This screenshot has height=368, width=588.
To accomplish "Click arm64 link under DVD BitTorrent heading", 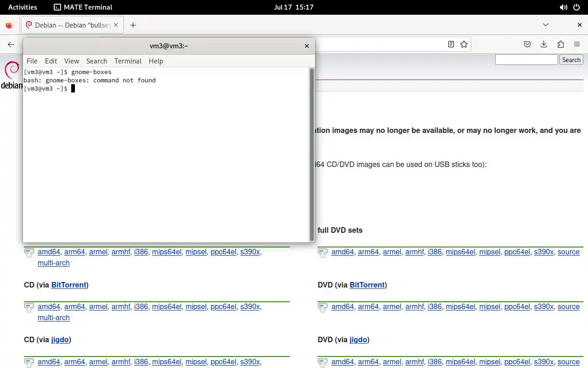I will 368,306.
